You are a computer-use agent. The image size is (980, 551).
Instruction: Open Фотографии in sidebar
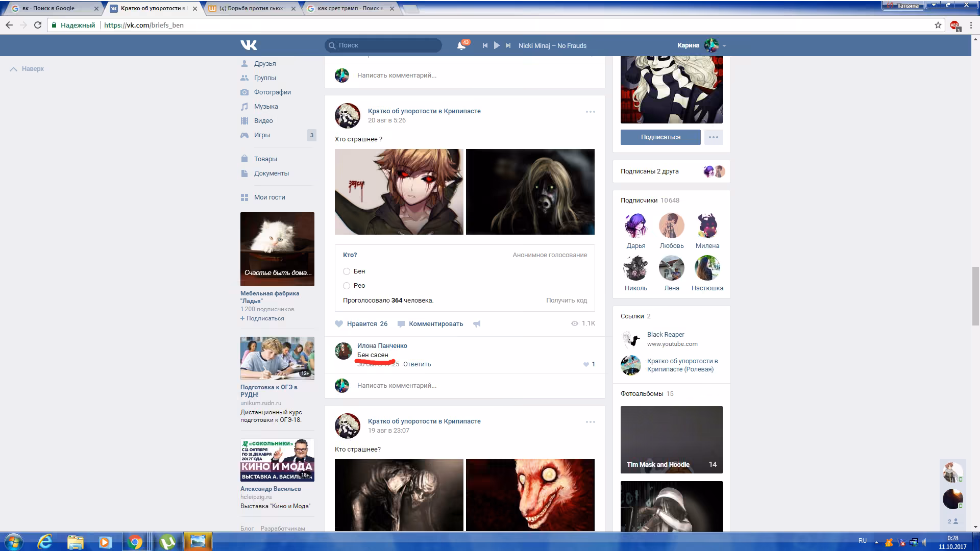click(273, 92)
